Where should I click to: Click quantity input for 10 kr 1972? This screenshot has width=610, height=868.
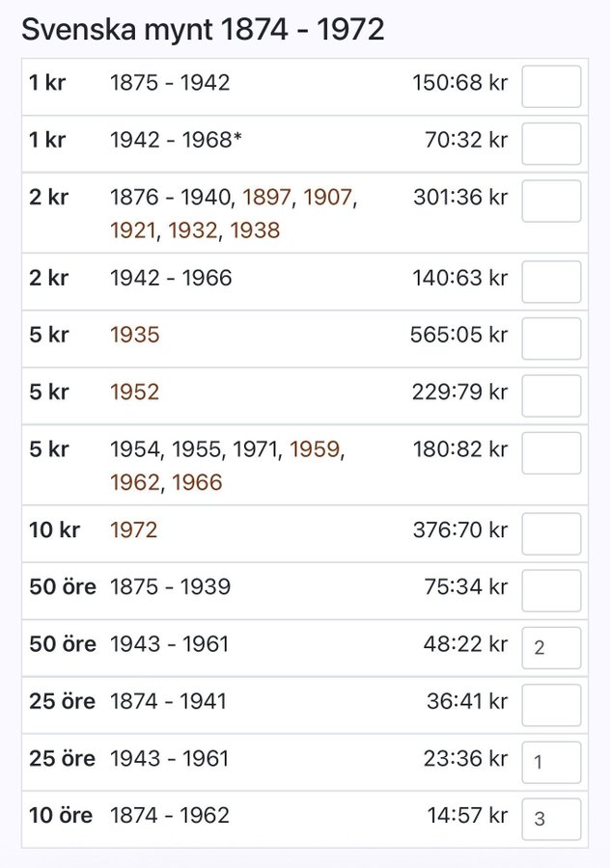click(551, 533)
